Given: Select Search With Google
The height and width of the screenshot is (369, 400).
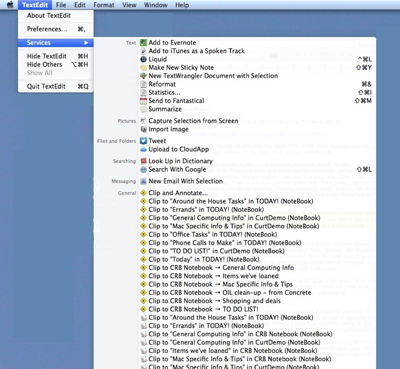Looking at the screenshot, I should 257,169.
